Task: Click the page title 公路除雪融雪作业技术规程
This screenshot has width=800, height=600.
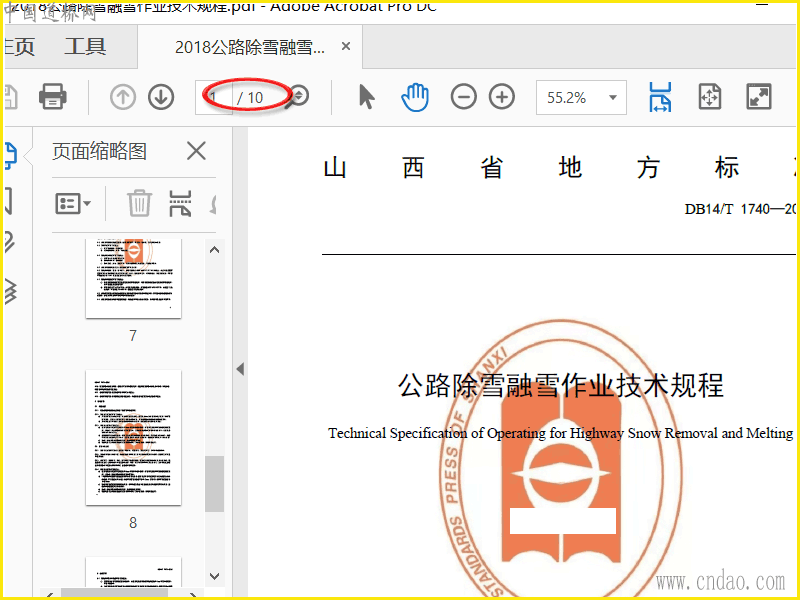Action: click(561, 386)
